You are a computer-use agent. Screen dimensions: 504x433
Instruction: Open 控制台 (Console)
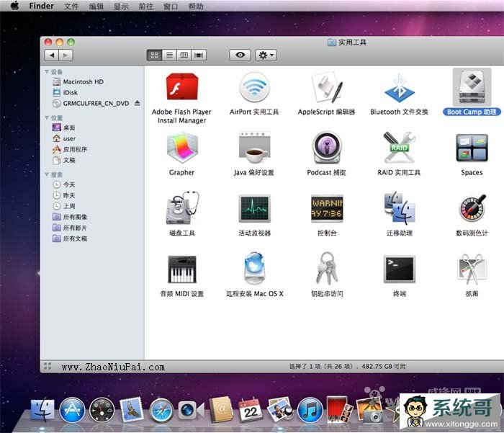click(327, 208)
